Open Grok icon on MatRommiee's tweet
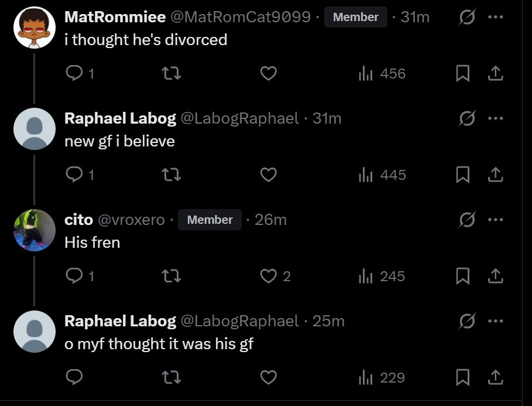The image size is (532, 406). [x=467, y=17]
